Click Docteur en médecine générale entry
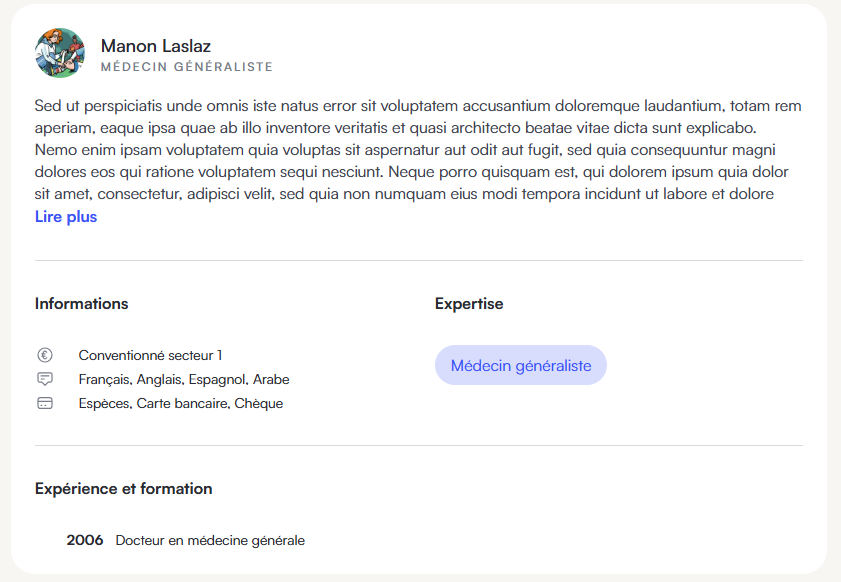Image resolution: width=841 pixels, height=582 pixels. pos(210,540)
